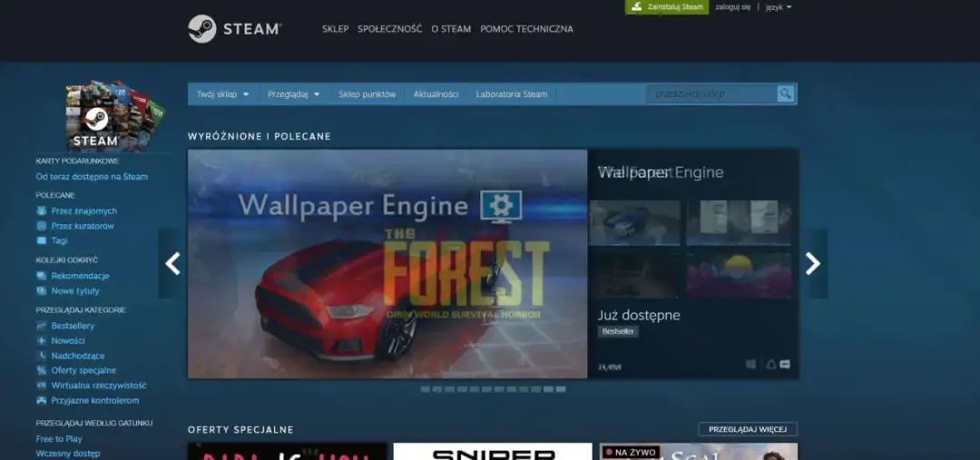Viewport: 980px width, 460px height.
Task: Open the SPOŁECZNOŚĆ menu item
Action: click(x=389, y=29)
